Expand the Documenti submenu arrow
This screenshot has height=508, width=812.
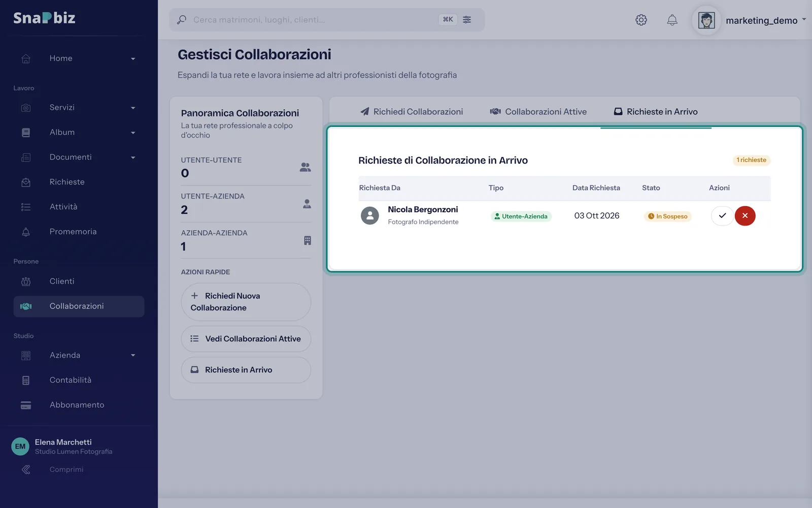point(133,158)
